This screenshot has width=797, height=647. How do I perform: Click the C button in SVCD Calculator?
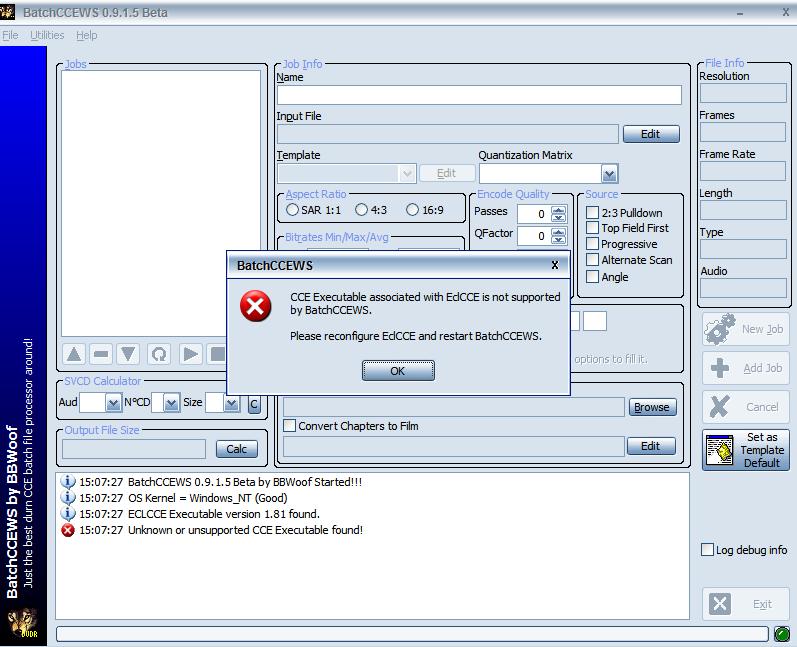[x=254, y=404]
